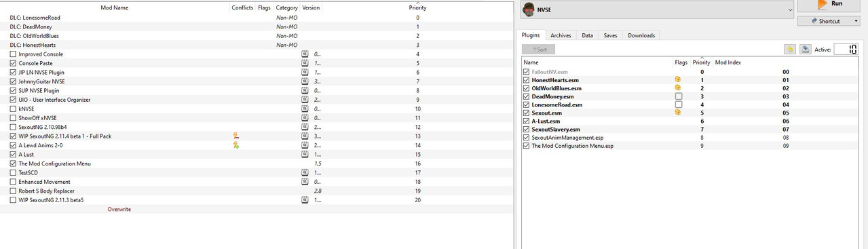Viewport: 868px width, 249px height.
Task: Sort plugins by Name column header
Action: click(x=531, y=62)
